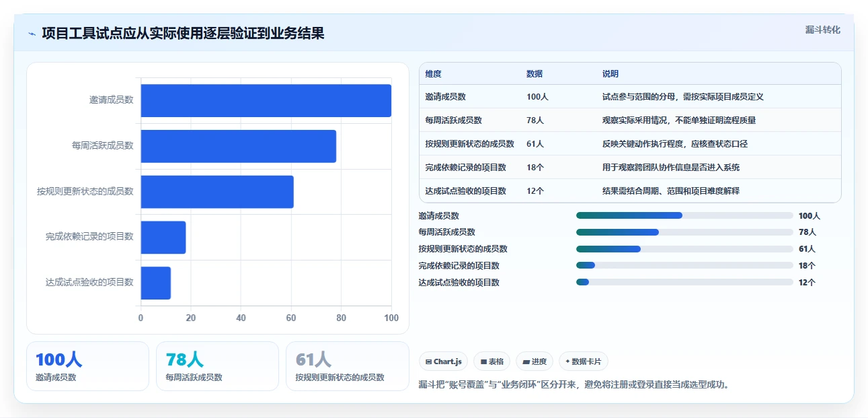Click the 100人 邀请成员数 data card
The height and width of the screenshot is (418, 868).
[x=87, y=366]
